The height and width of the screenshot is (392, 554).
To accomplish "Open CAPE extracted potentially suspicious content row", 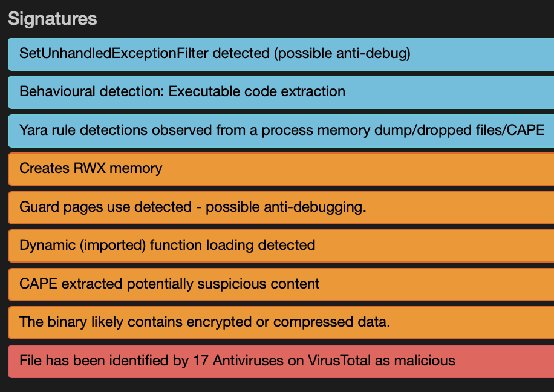I will click(x=281, y=284).
